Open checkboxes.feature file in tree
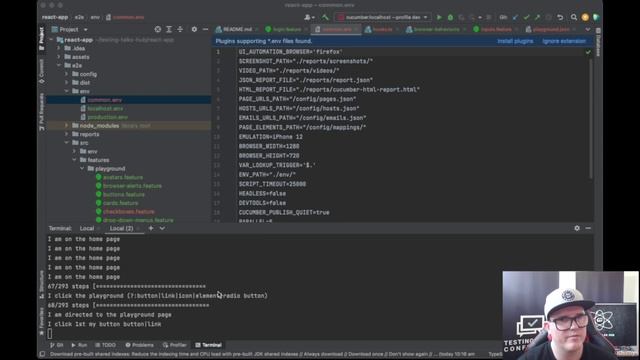 pyautogui.click(x=129, y=211)
